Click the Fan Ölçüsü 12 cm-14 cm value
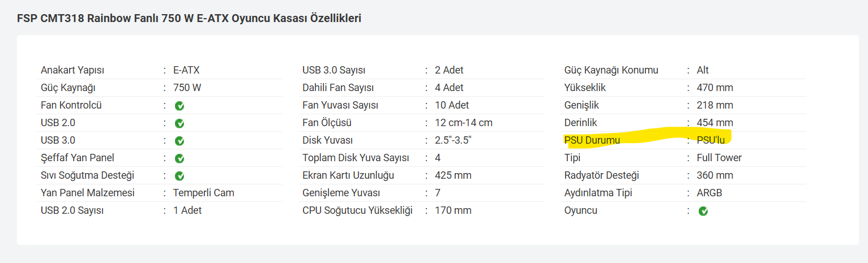868x263 pixels. [464, 123]
